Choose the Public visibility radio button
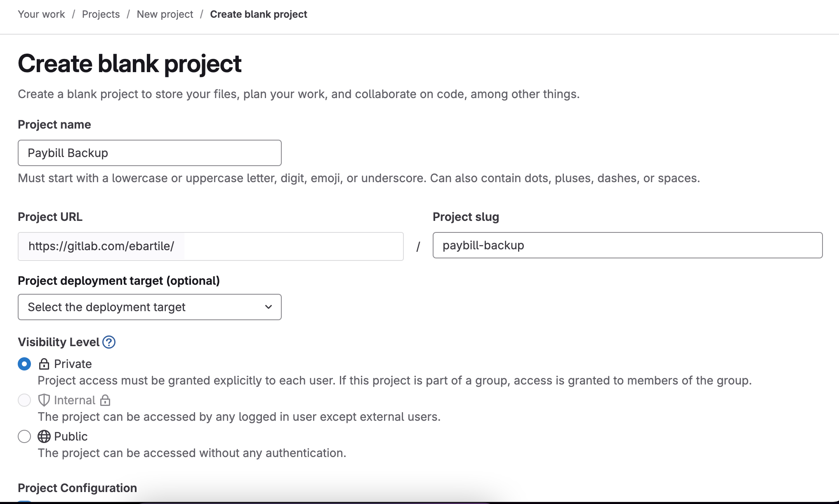This screenshot has width=839, height=504. click(x=24, y=436)
